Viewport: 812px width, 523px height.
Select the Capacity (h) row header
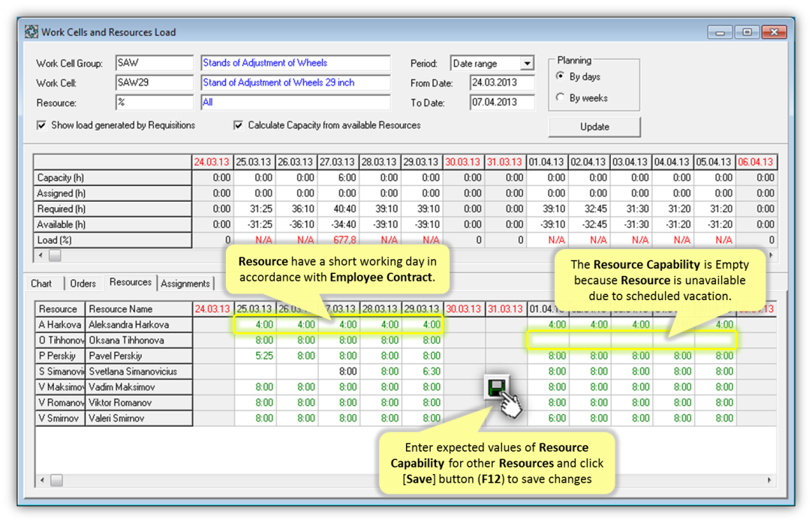[x=113, y=178]
